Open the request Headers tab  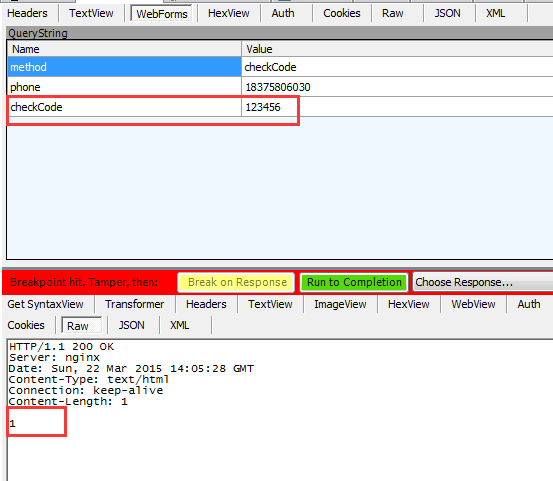pos(27,13)
